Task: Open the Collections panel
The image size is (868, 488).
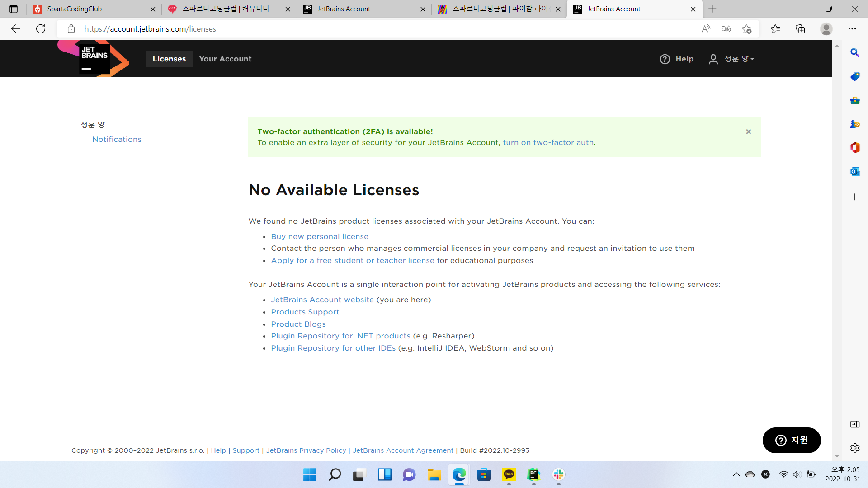Action: (x=800, y=29)
